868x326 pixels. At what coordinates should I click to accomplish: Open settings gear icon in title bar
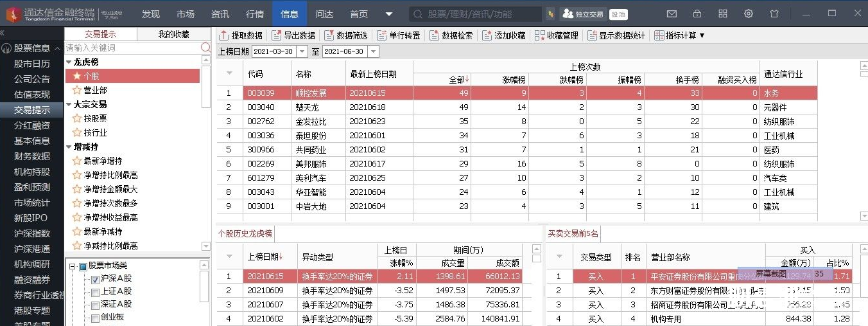pos(749,14)
